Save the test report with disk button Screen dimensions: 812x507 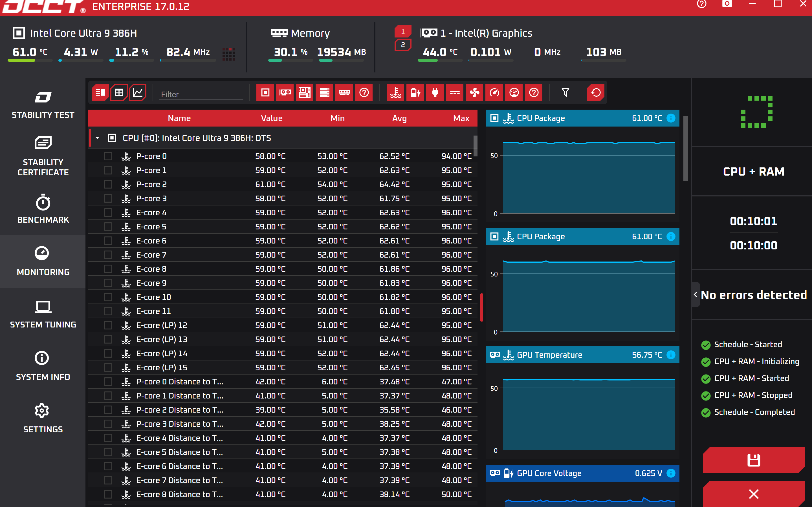click(x=754, y=460)
